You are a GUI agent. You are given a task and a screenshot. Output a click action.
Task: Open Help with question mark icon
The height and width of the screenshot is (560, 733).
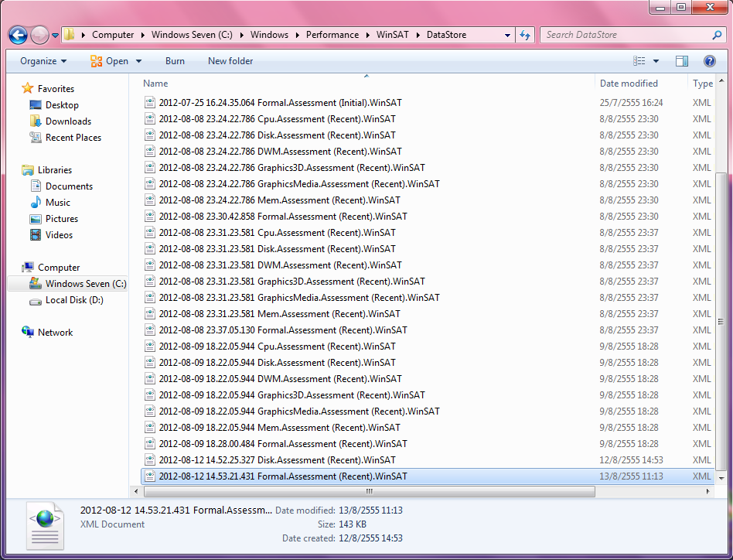point(709,61)
